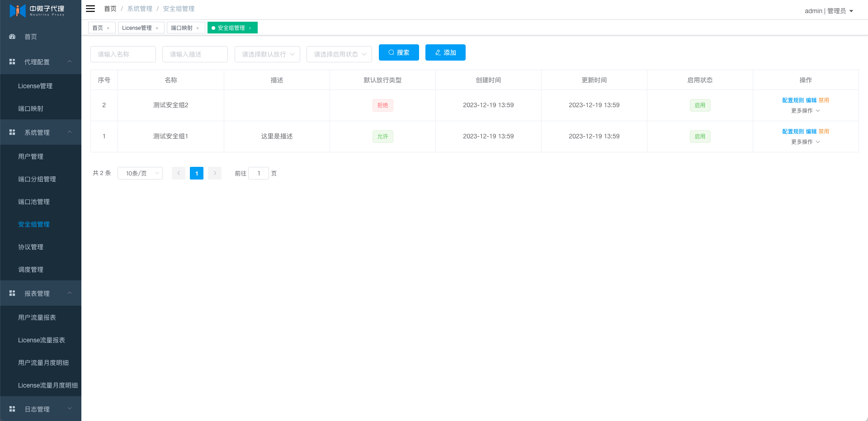868x421 pixels.
Task: Go to next page arrow
Action: click(215, 173)
